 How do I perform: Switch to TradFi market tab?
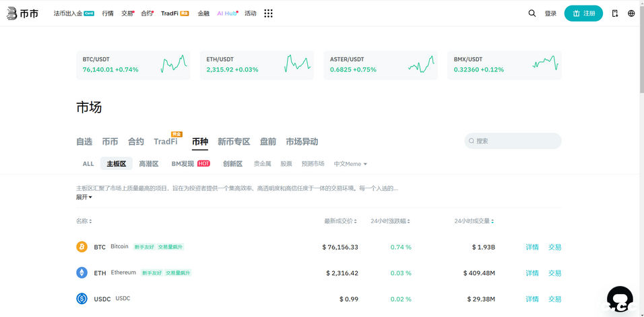click(x=166, y=142)
